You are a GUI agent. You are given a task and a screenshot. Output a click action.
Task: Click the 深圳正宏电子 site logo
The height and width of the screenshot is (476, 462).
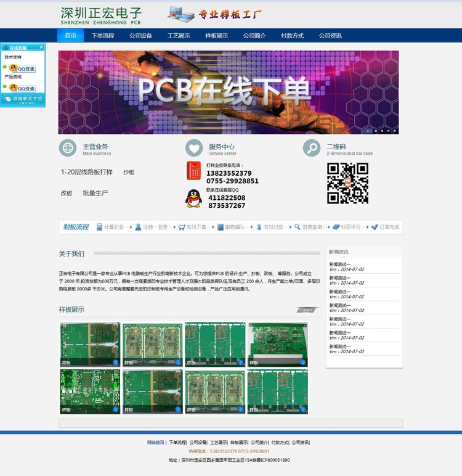(101, 16)
